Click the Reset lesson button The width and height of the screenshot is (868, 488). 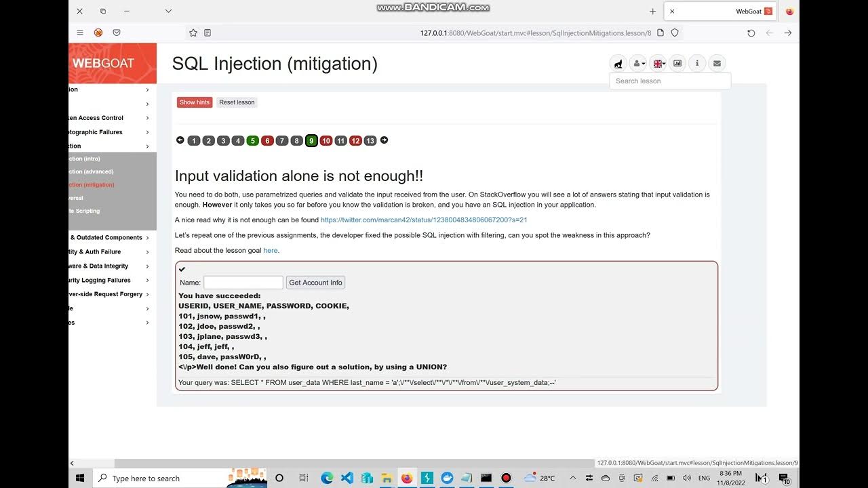point(237,102)
